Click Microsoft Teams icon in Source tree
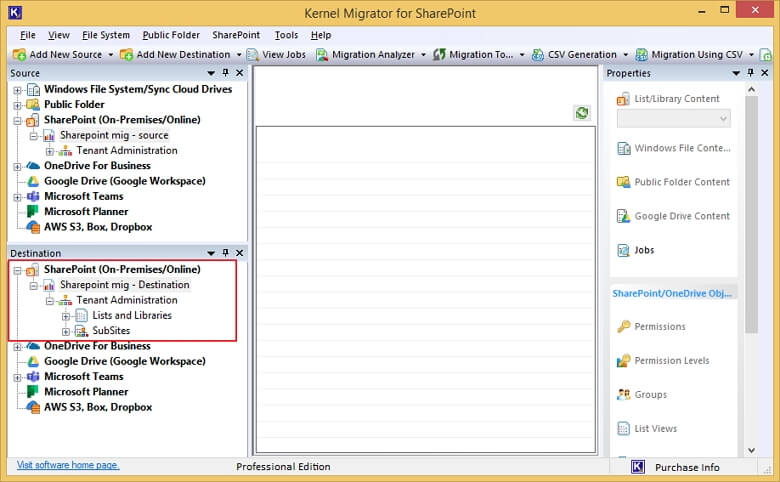 pyautogui.click(x=33, y=196)
